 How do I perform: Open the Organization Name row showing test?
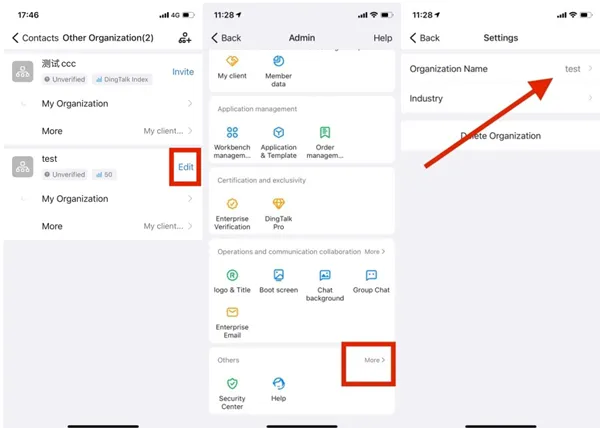click(501, 69)
